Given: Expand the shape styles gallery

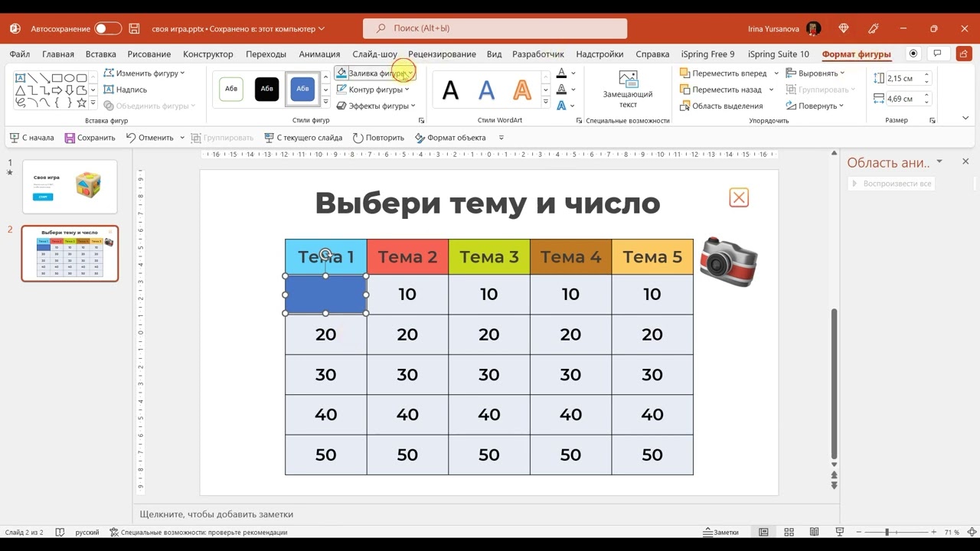Looking at the screenshot, I should 325,103.
